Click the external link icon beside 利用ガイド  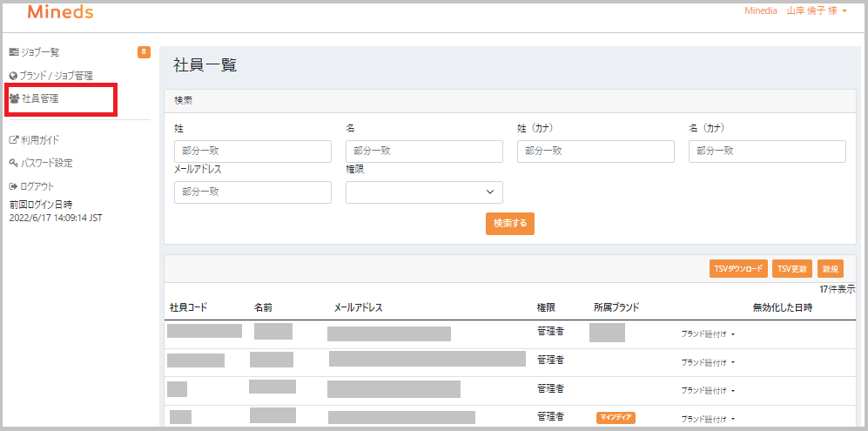point(14,140)
